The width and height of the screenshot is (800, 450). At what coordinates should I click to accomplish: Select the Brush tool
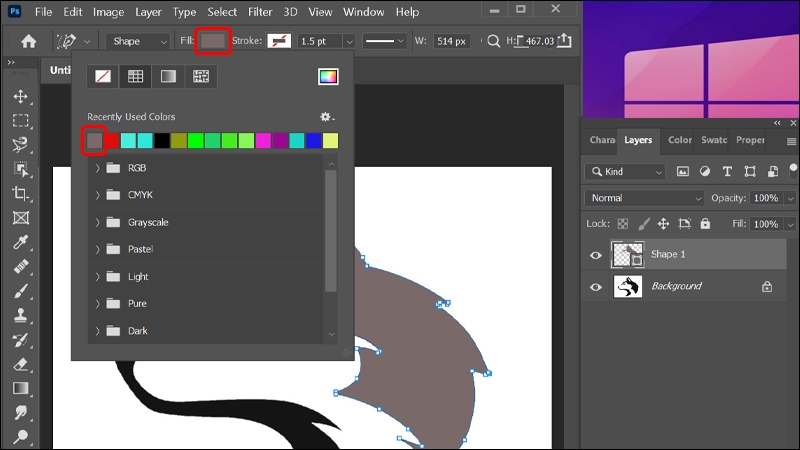(x=20, y=291)
